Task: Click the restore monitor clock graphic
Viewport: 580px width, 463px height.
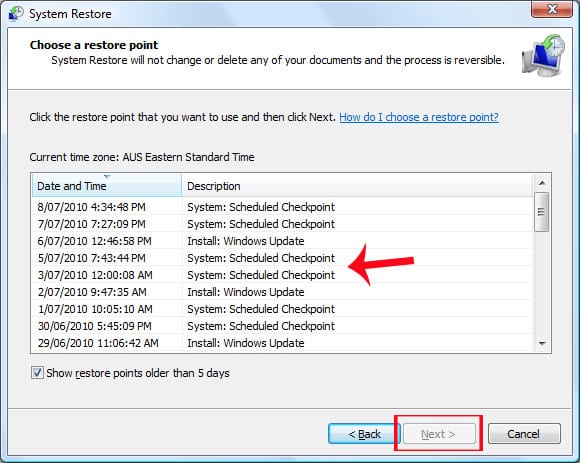Action: 543,55
